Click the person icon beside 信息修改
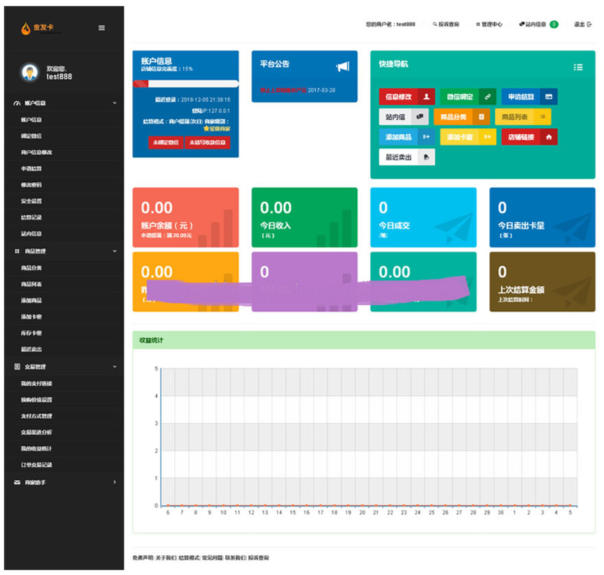Viewport: 604px width, 575px height. [427, 97]
